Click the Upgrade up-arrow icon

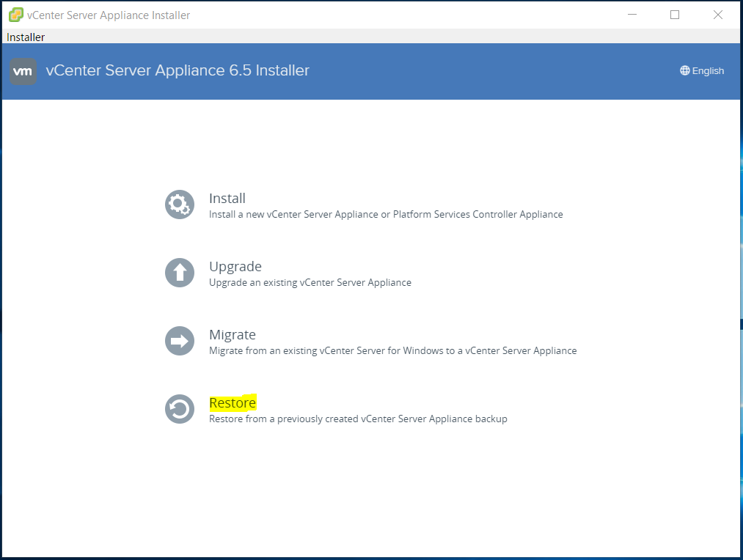[180, 273]
